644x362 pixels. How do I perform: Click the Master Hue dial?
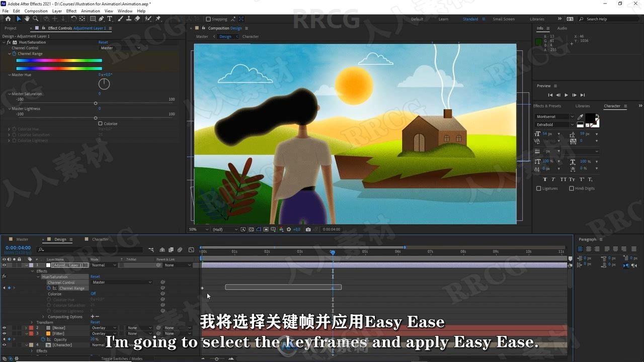coord(104,84)
